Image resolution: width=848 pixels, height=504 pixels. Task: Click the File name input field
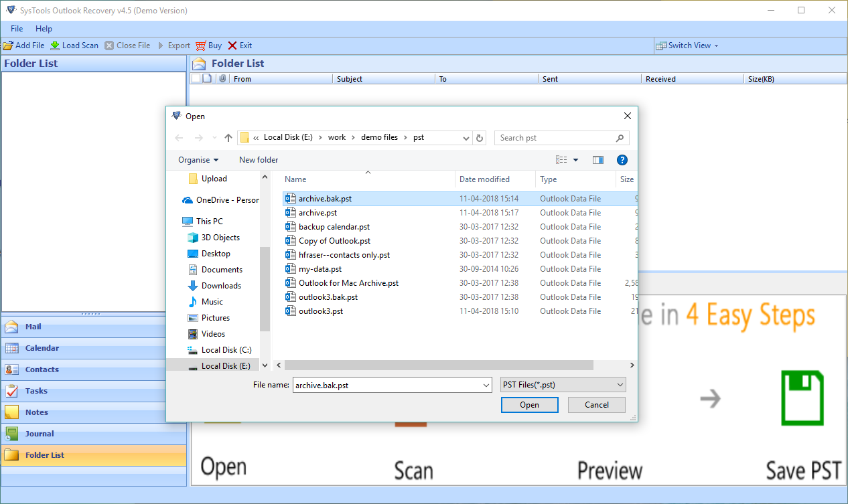click(393, 386)
